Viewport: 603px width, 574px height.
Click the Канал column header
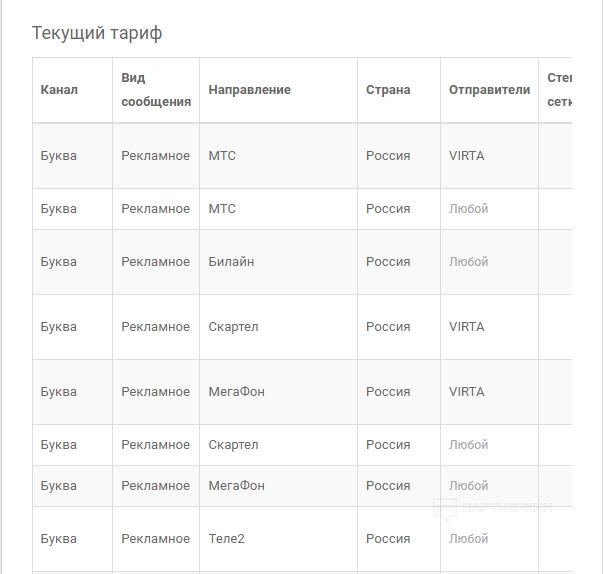coord(59,90)
